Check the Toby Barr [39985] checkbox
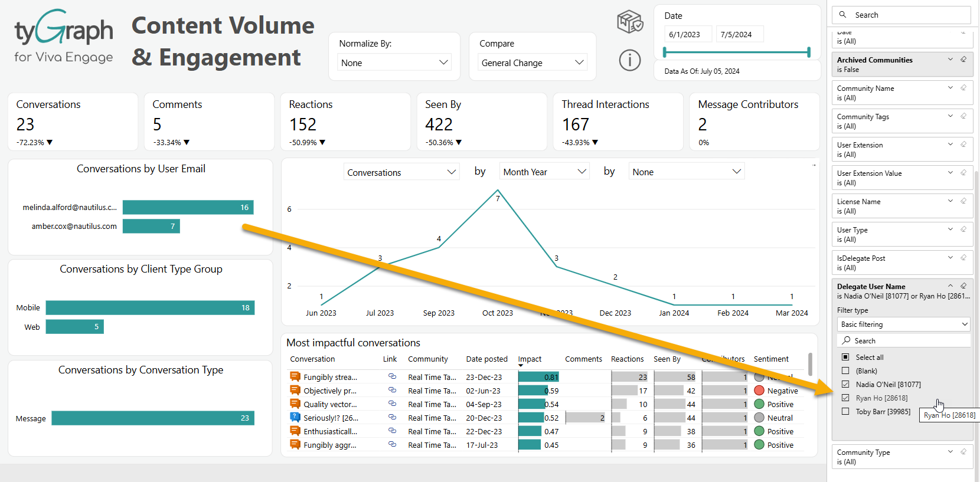 tap(845, 411)
